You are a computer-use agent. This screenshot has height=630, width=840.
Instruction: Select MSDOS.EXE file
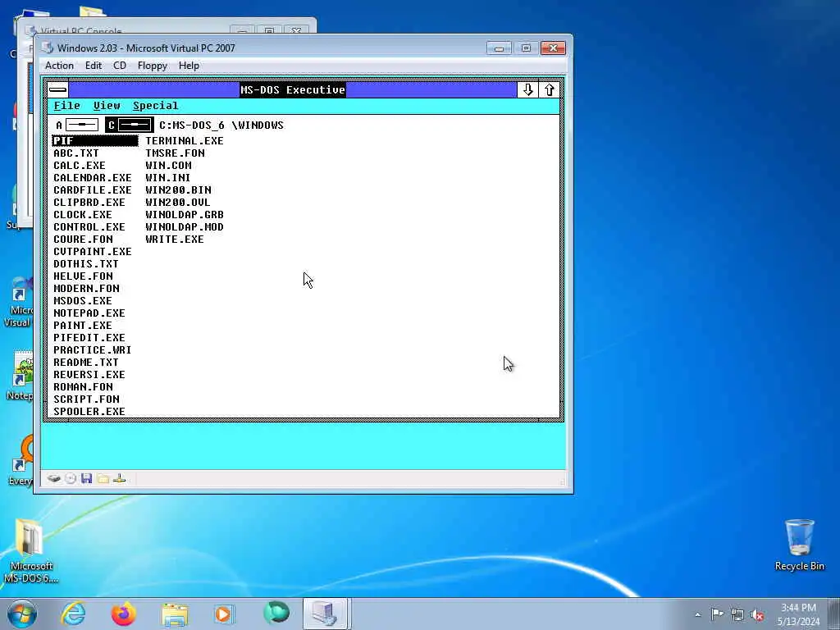tap(83, 301)
